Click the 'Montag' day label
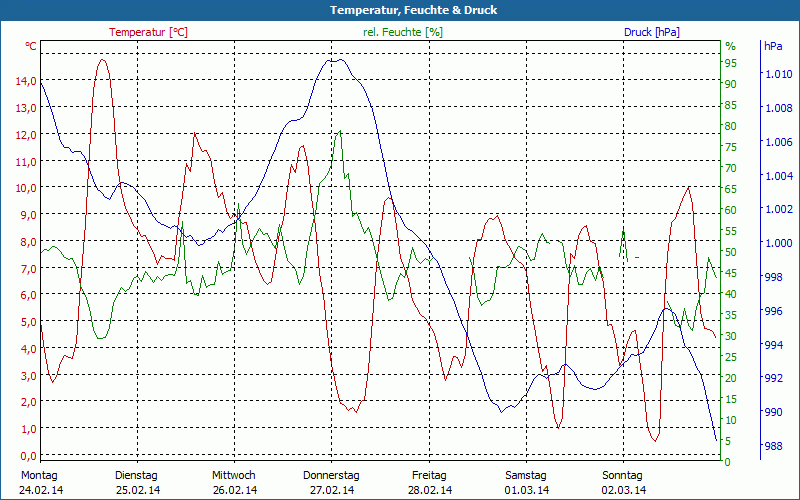 (x=39, y=475)
